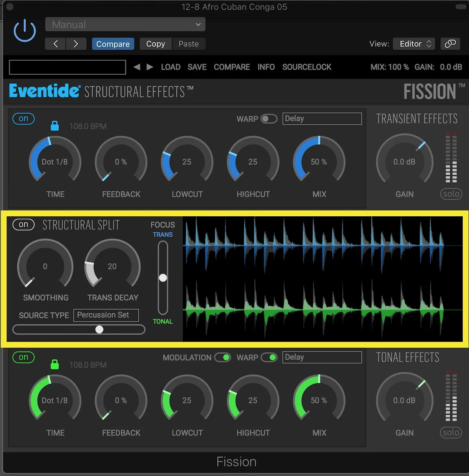Click the GAIN: 0.0 dB value

click(438, 67)
